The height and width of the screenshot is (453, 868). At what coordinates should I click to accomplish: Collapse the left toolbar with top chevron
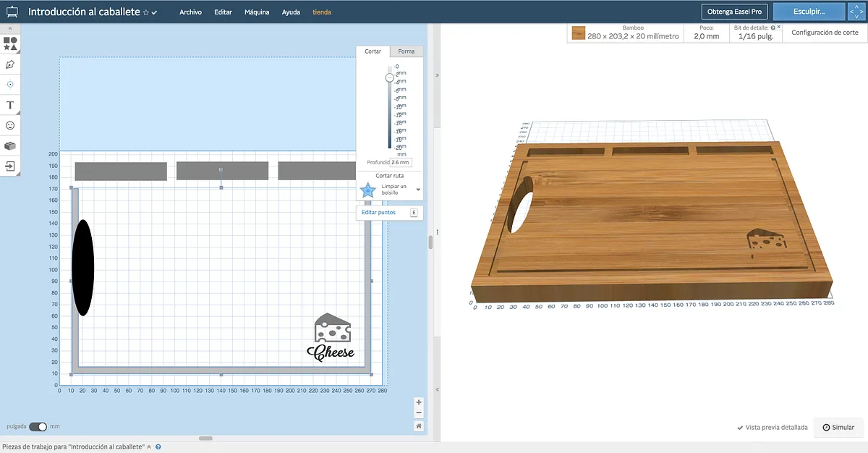pos(10,28)
